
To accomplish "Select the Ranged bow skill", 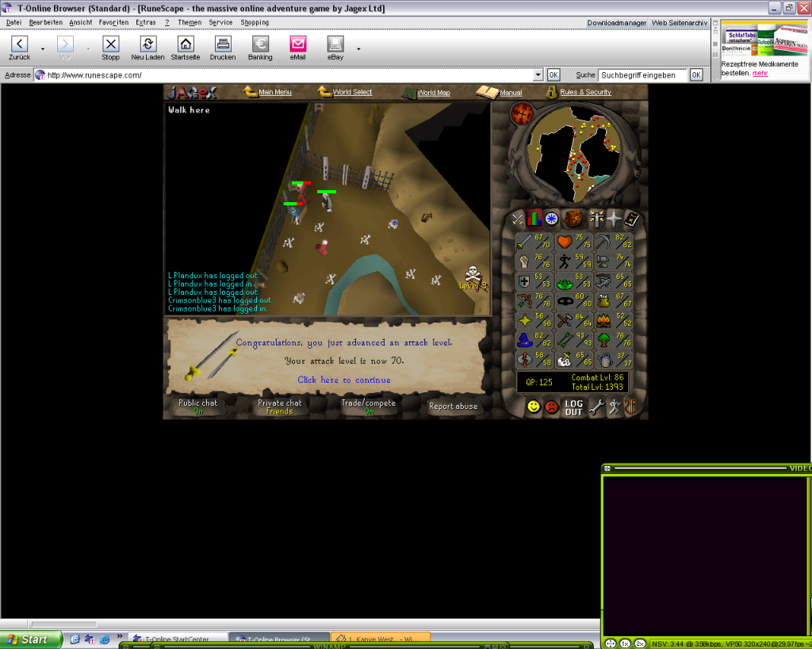I will 524,300.
